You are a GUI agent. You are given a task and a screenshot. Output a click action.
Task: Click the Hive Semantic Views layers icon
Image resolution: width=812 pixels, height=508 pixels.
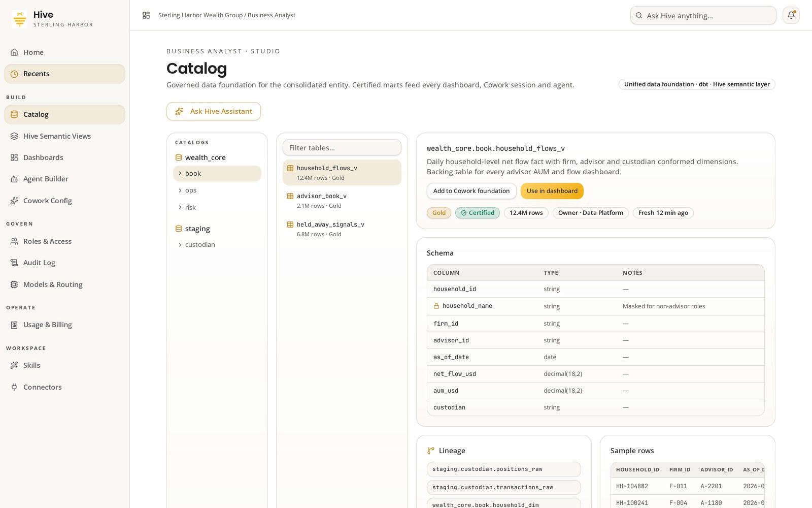point(14,136)
